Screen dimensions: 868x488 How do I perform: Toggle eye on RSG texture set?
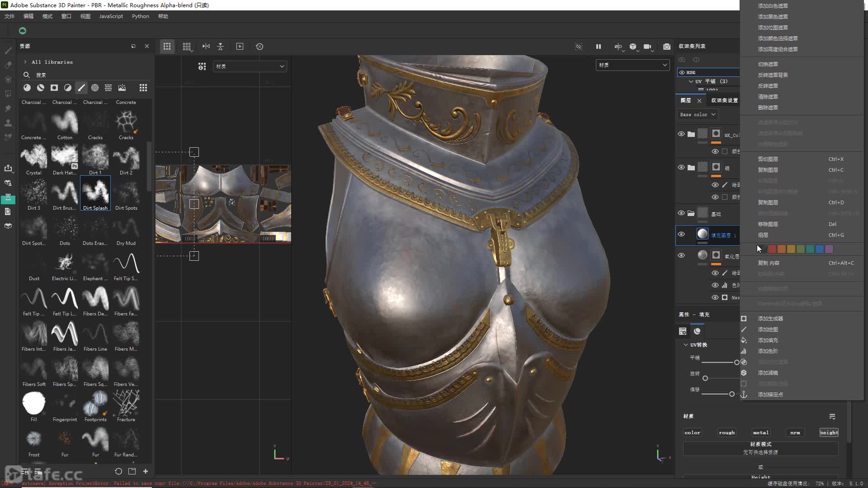[x=682, y=72]
